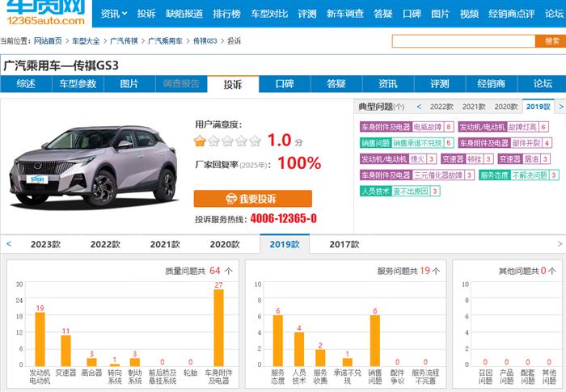The image size is (566, 392).
Task: Select the 2023款 year tab
Action: click(45, 244)
